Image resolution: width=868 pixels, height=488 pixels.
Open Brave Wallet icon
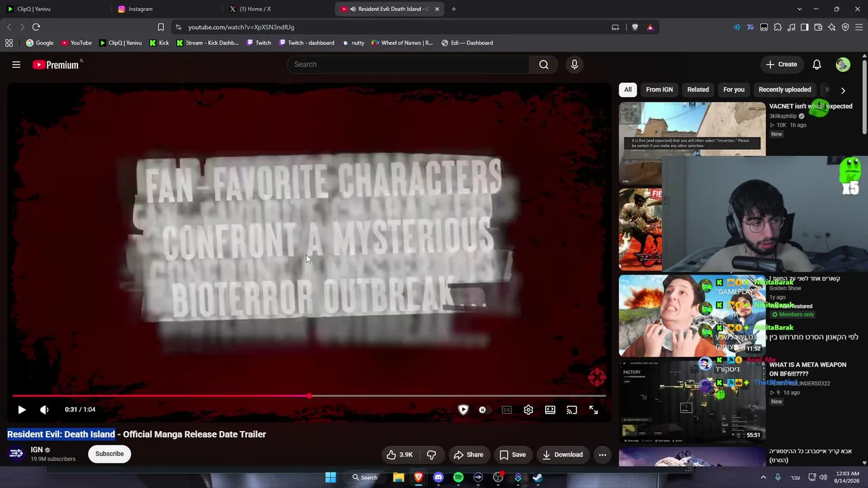pyautogui.click(x=818, y=27)
